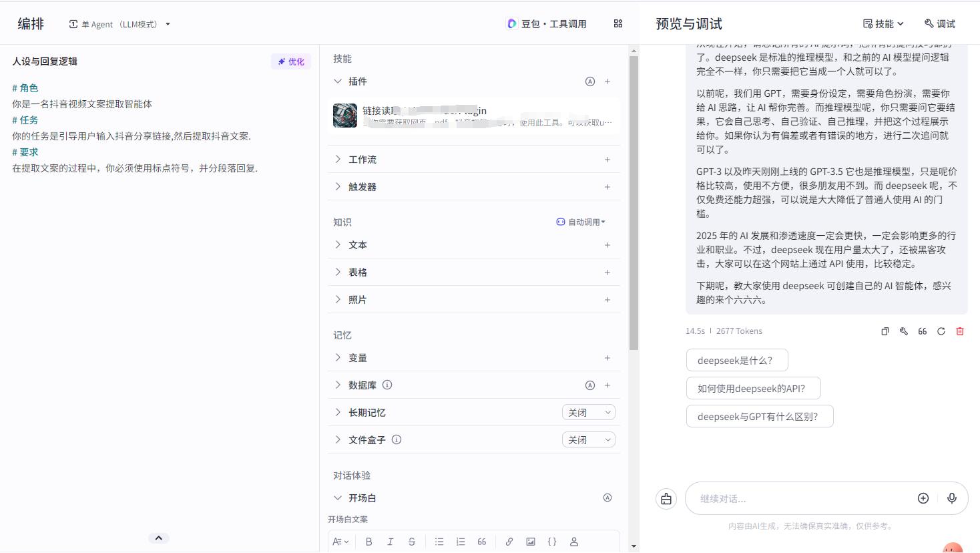Select suggestion deepseek与GPT有什么区别?
The image size is (980, 553).
pyautogui.click(x=760, y=417)
